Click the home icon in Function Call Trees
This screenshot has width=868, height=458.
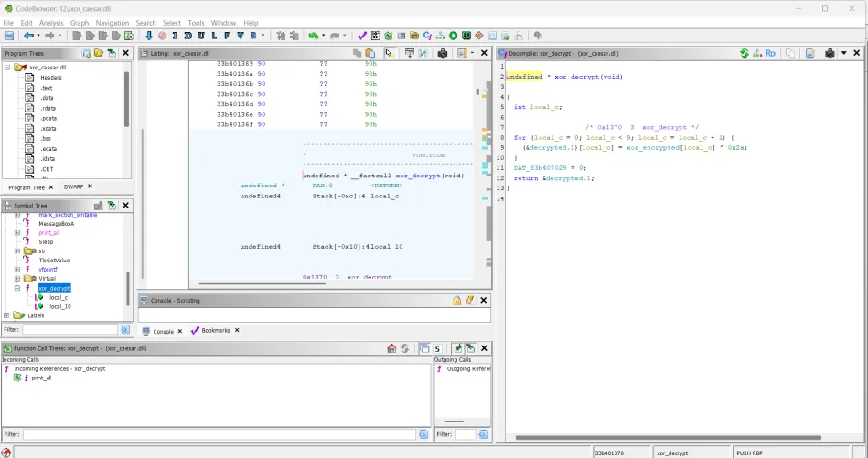pos(391,348)
